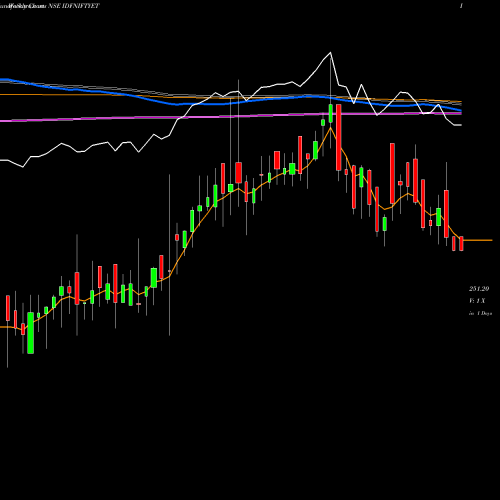Image resolution: width=500 pixels, height=500 pixels.
Task: Click the 'V: 1 X' volume label
Action: (477, 301)
